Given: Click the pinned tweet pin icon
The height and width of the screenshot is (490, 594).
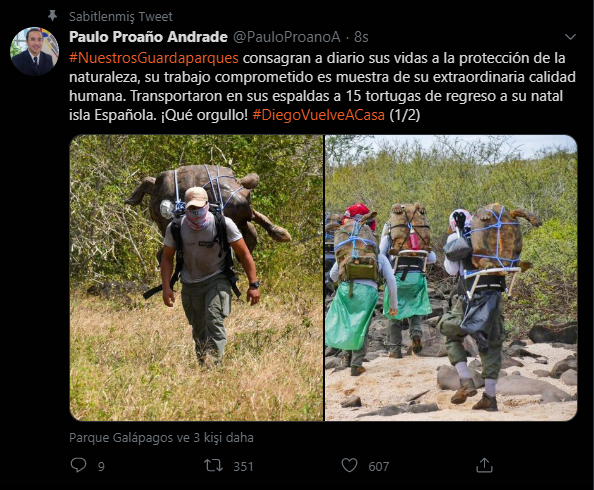Looking at the screenshot, I should point(52,16).
